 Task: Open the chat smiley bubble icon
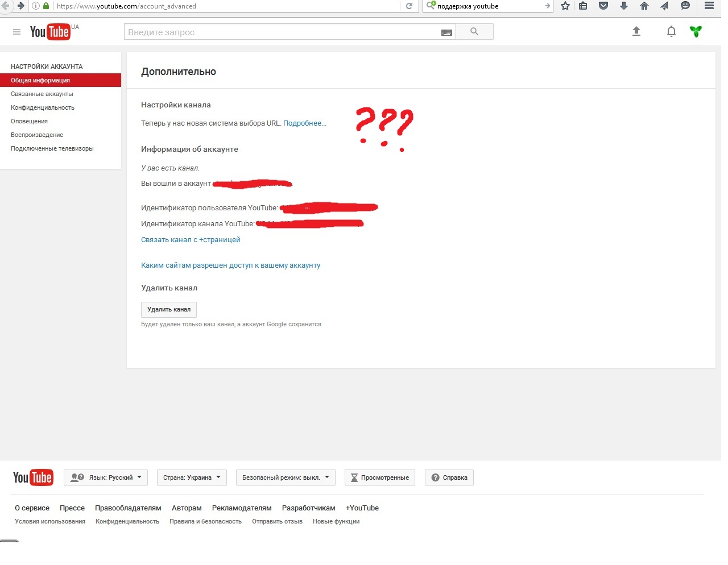685,6
